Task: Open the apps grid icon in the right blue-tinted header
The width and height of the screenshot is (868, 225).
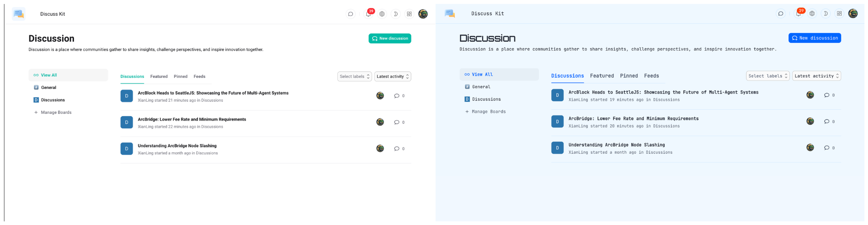Action: (x=839, y=14)
